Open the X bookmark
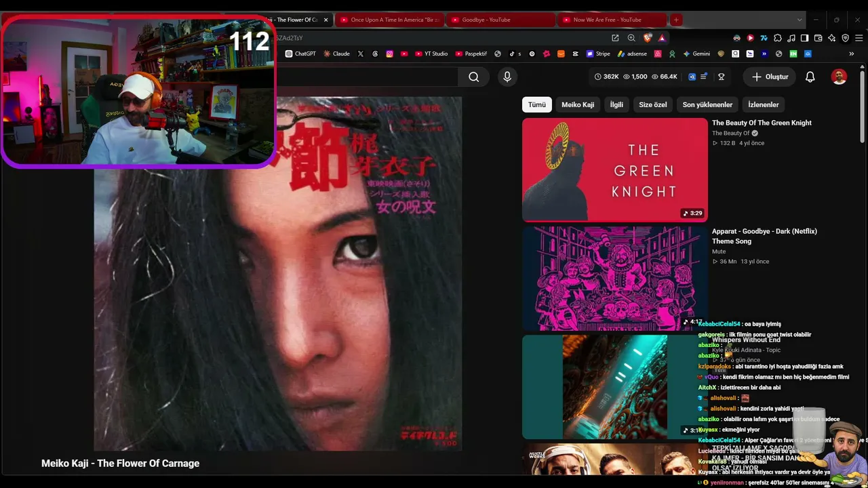The image size is (868, 488). tap(360, 54)
